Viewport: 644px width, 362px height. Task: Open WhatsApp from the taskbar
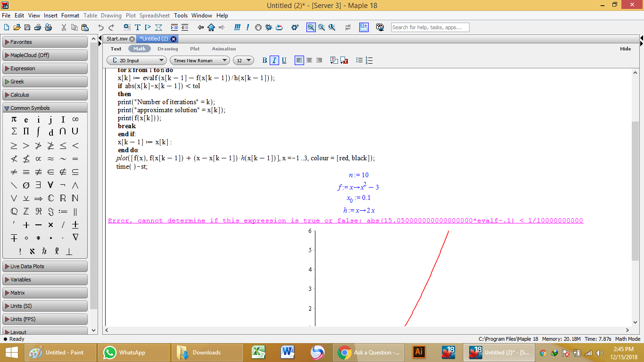[x=134, y=353]
